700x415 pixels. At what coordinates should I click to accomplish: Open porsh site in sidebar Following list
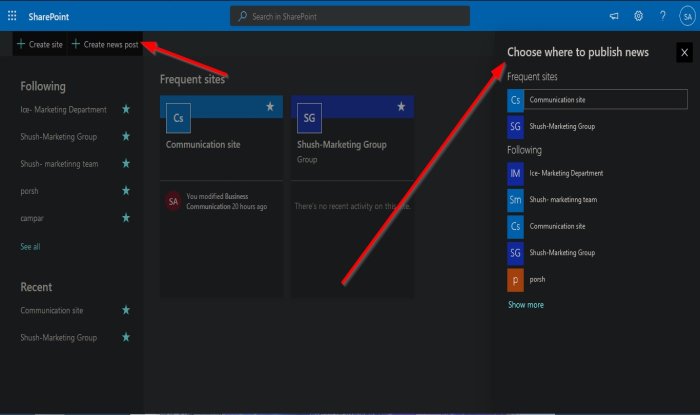29,191
